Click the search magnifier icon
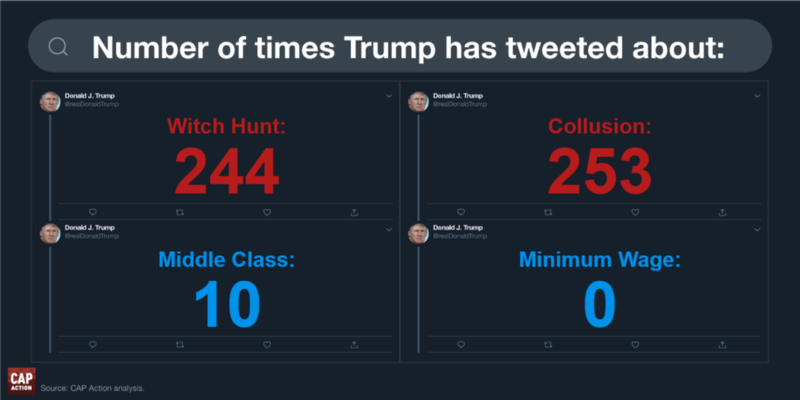This screenshot has width=800, height=400. pyautogui.click(x=58, y=47)
